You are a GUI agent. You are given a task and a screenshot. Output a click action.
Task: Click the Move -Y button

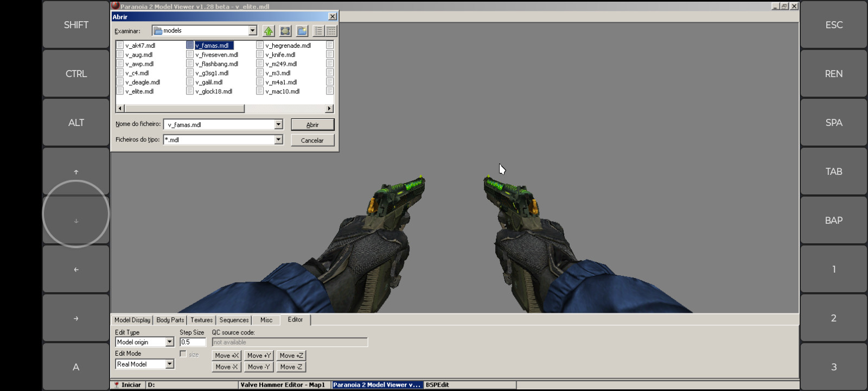259,367
